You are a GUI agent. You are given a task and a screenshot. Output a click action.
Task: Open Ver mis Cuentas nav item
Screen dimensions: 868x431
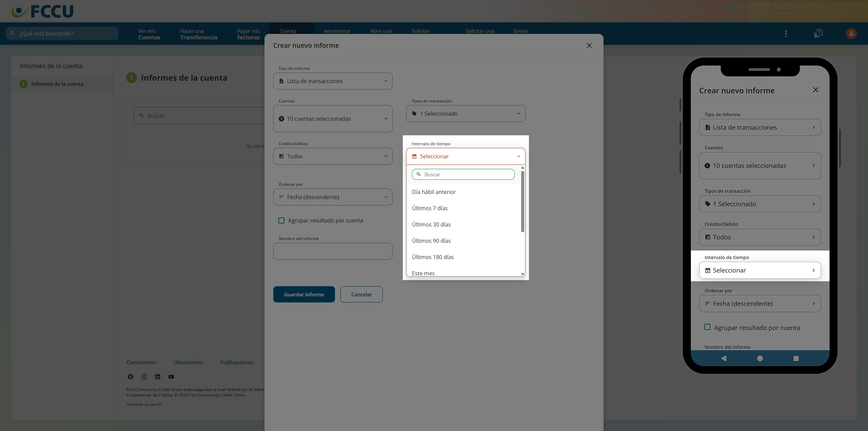tap(149, 34)
